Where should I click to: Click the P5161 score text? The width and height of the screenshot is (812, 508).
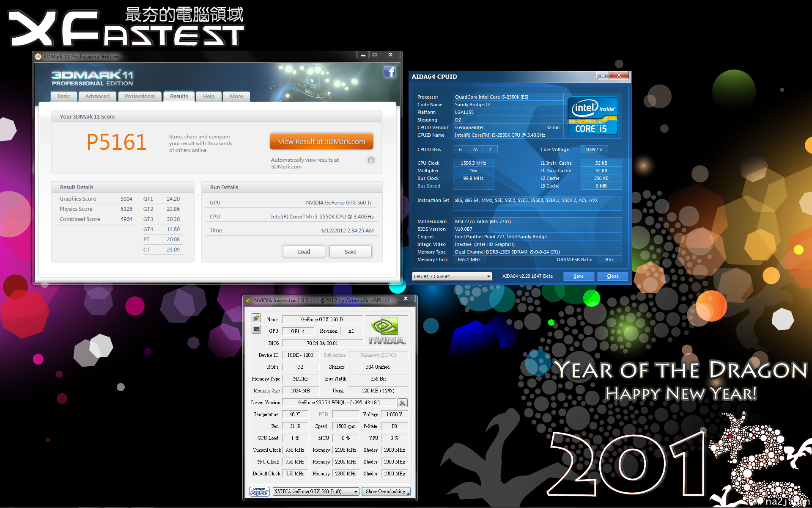(x=117, y=142)
